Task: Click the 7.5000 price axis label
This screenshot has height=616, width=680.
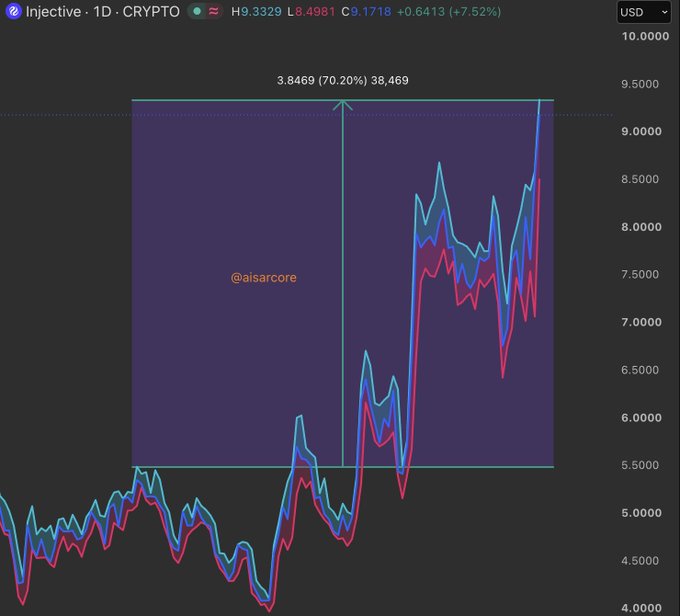Action: pyautogui.click(x=640, y=275)
